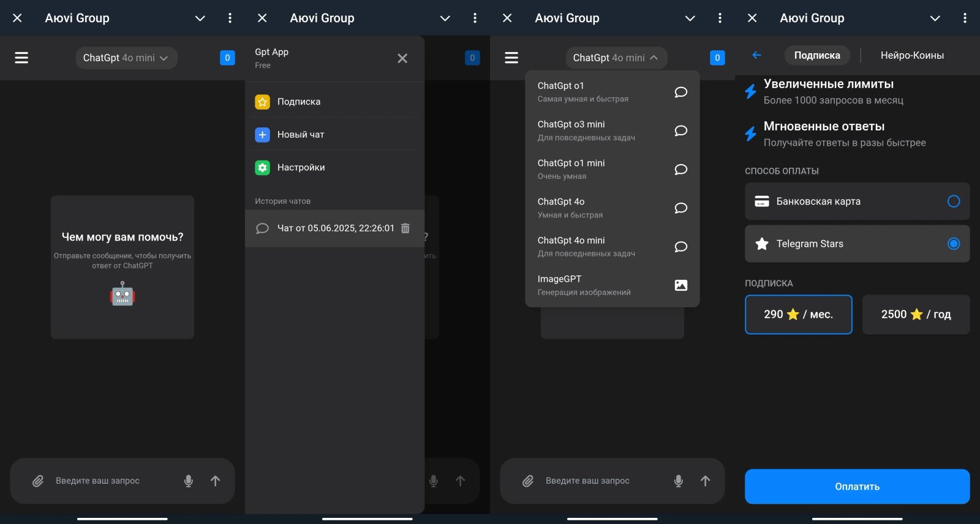Click the yellow star Подписка icon
The width and height of the screenshot is (980, 524).
262,102
